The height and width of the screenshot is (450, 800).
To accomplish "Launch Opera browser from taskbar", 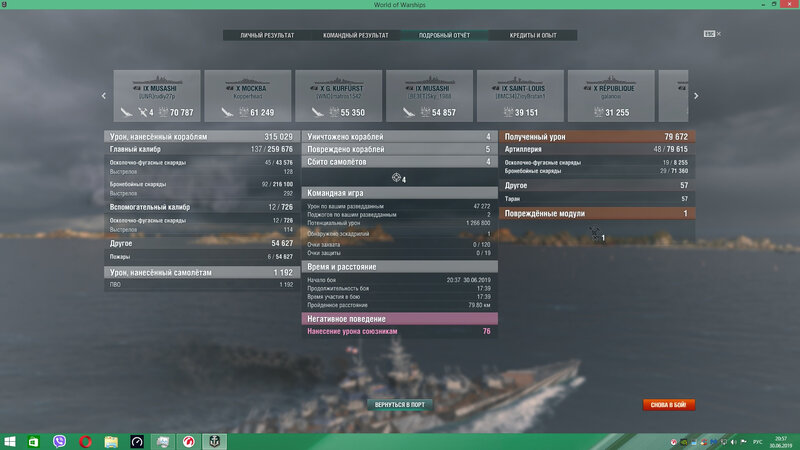I will coord(85,442).
